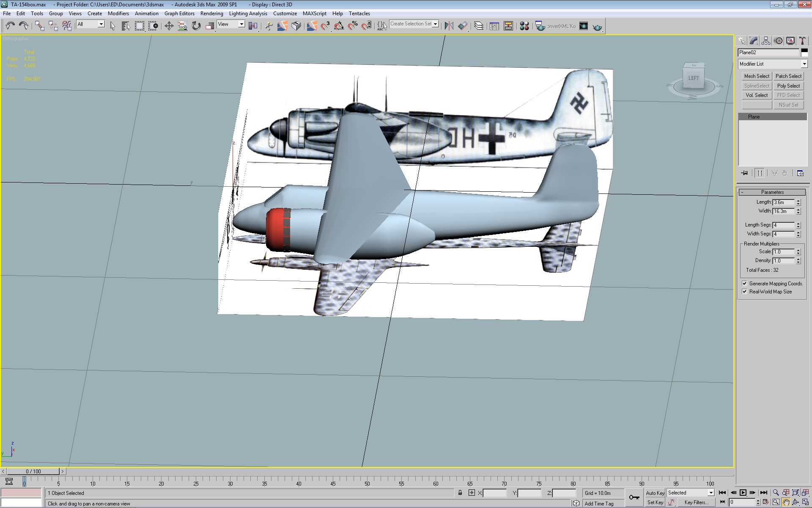812x508 pixels.
Task: Activate Bind to Space Warp tool
Action: [x=66, y=26]
